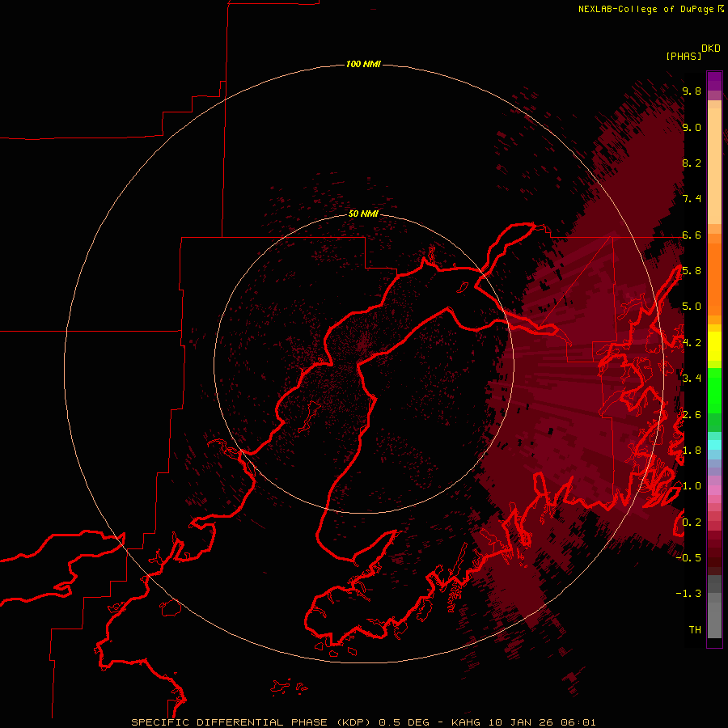
Task: Click the 3.4 scale value
Action: [692, 379]
